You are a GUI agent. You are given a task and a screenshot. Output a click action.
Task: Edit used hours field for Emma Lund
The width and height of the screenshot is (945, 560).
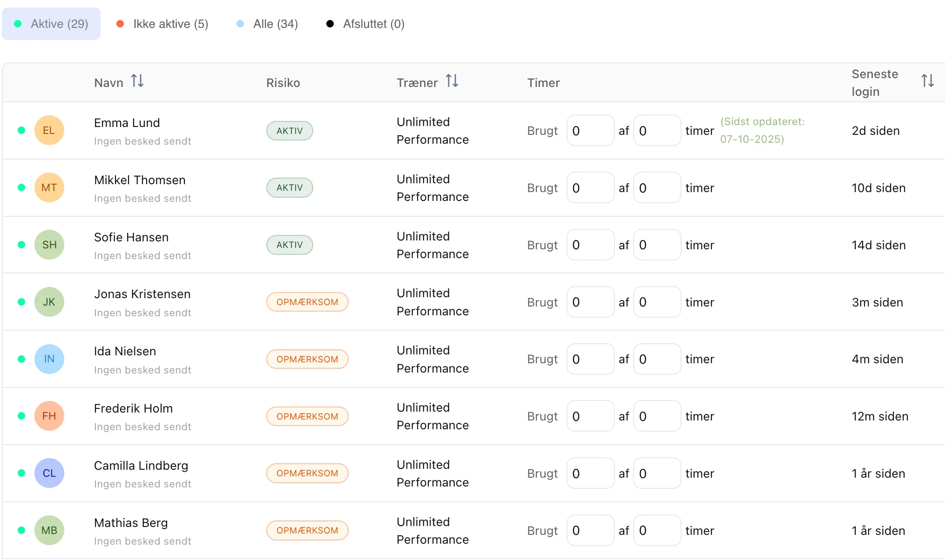[590, 131]
